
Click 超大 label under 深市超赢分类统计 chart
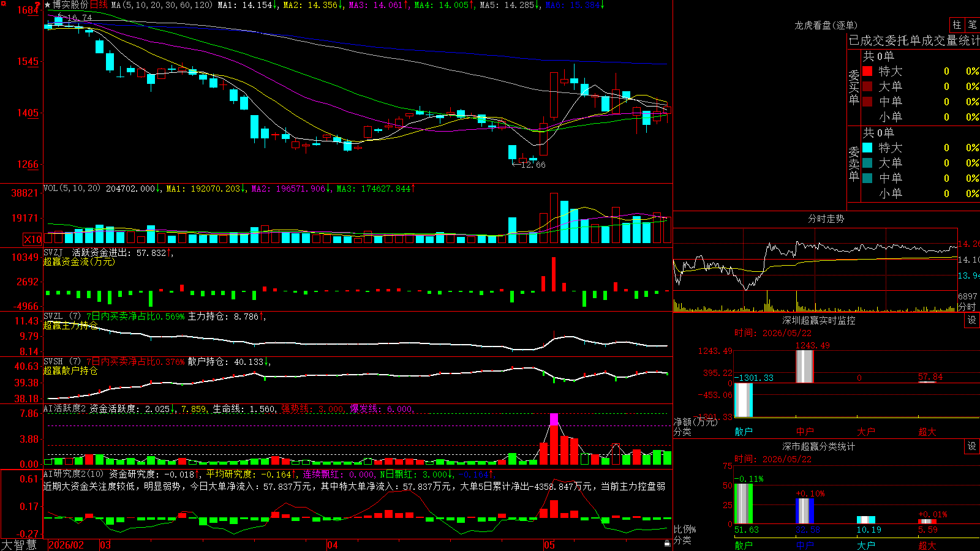click(x=927, y=545)
